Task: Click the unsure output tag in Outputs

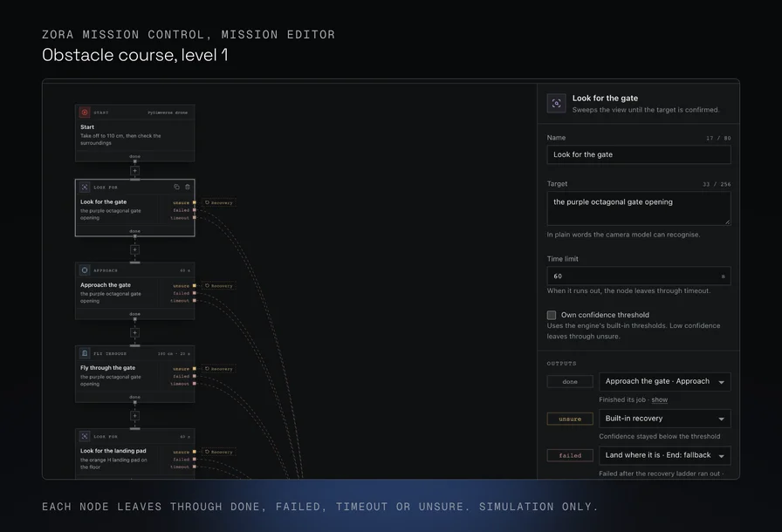Action: click(570, 419)
